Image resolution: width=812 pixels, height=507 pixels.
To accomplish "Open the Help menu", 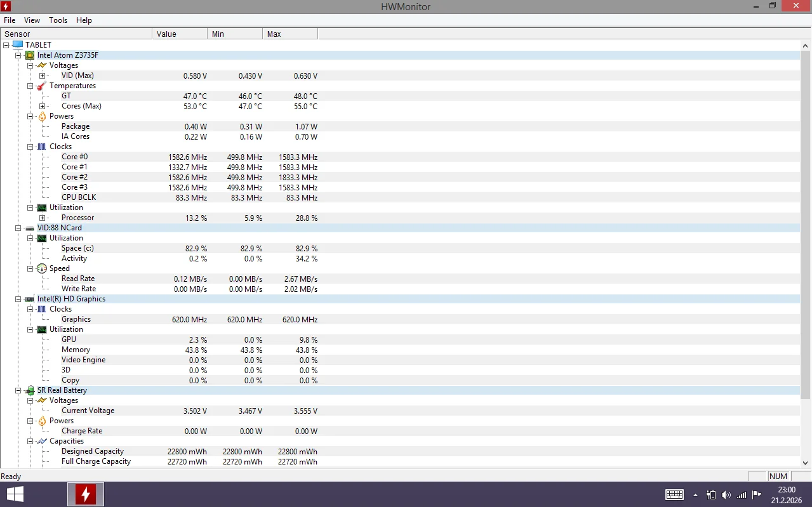I will [84, 20].
